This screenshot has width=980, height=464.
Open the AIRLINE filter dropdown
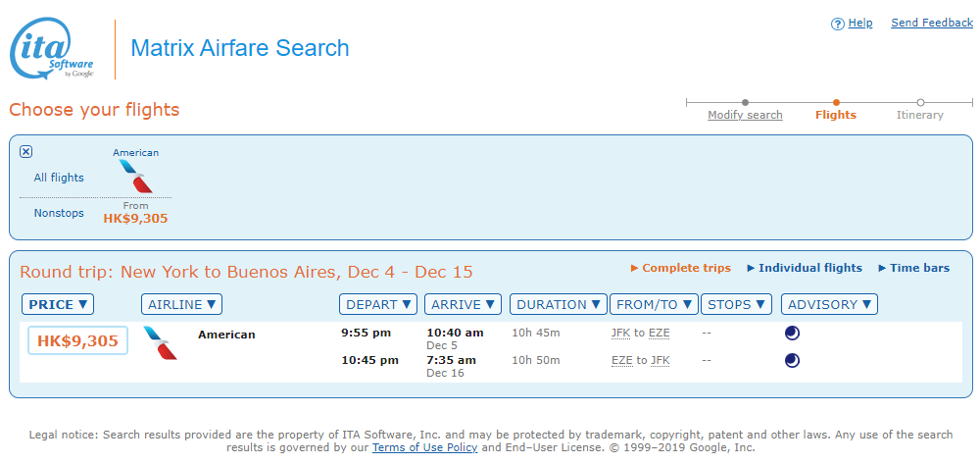tap(182, 304)
